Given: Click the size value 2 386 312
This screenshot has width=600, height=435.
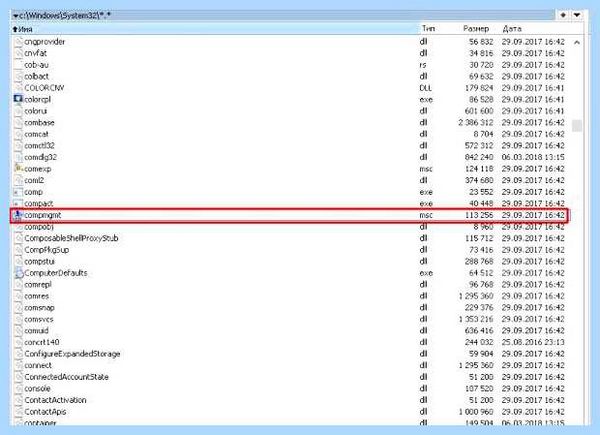Looking at the screenshot, I should (x=476, y=122).
